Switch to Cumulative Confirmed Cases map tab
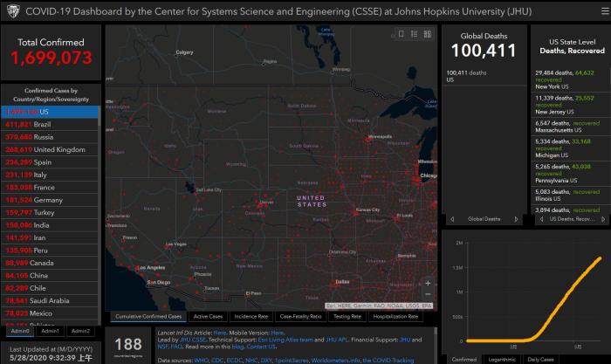 (x=148, y=317)
